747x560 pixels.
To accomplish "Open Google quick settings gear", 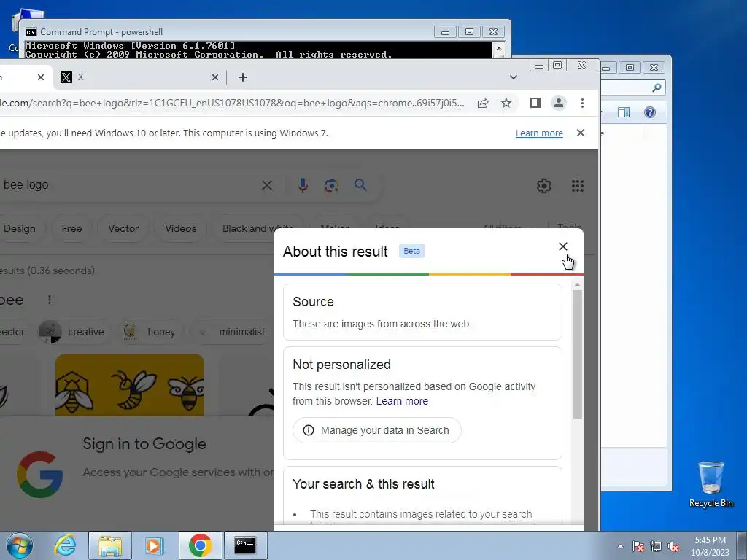I will 544,186.
